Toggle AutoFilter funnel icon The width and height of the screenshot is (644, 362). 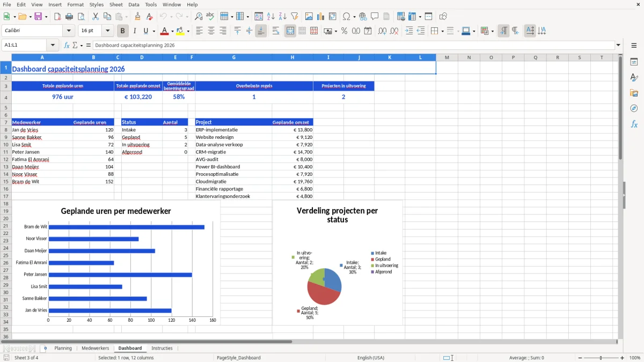pos(294,17)
